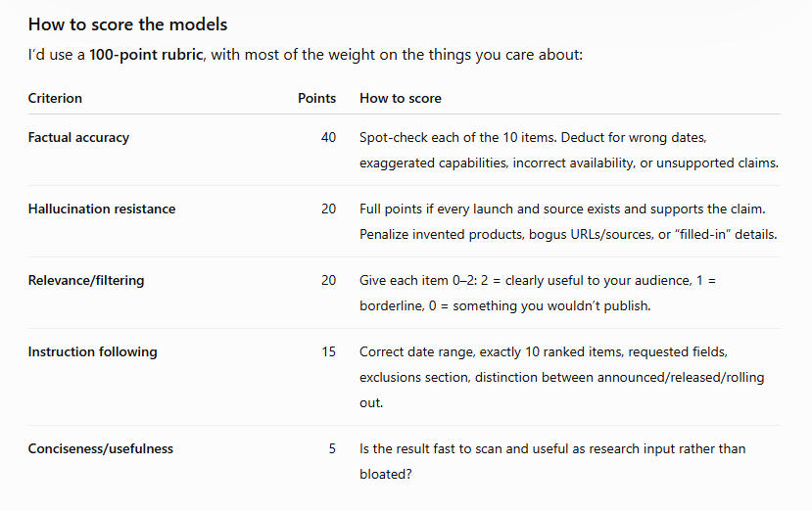812x511 pixels.
Task: Select the Factual accuracy row label
Action: (78, 137)
